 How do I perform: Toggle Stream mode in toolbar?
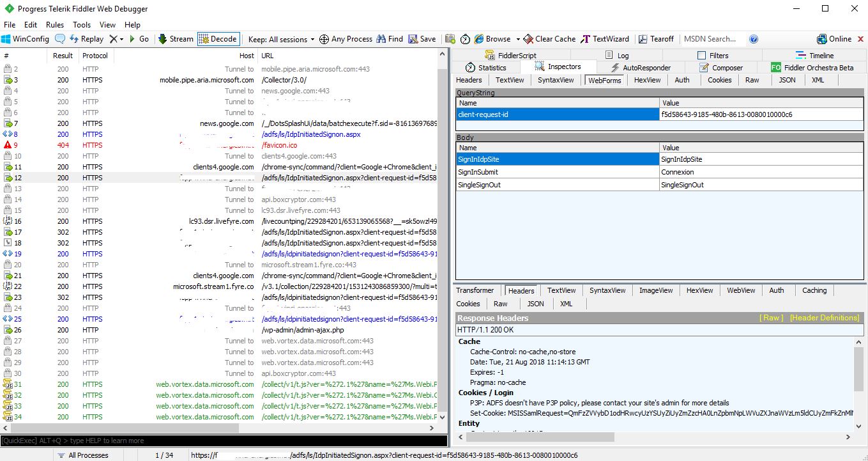coord(176,39)
